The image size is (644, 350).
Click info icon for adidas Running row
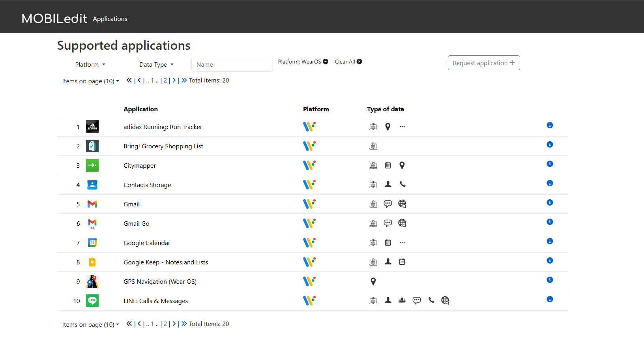(x=549, y=125)
